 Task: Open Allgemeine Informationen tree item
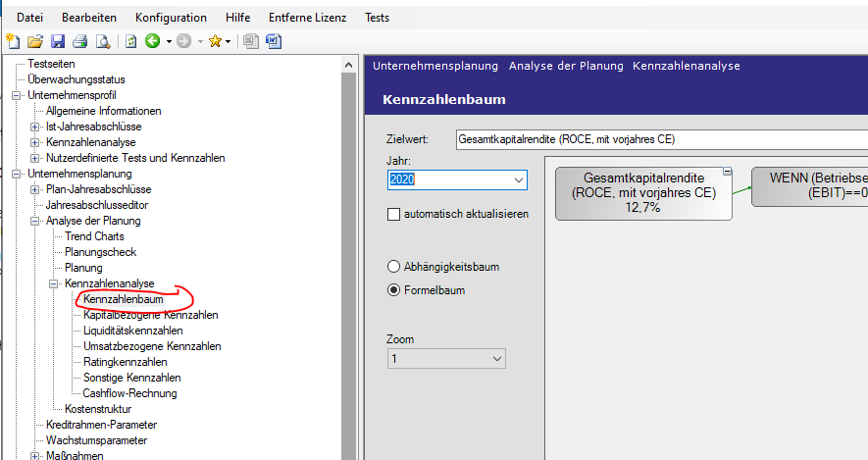coord(104,111)
